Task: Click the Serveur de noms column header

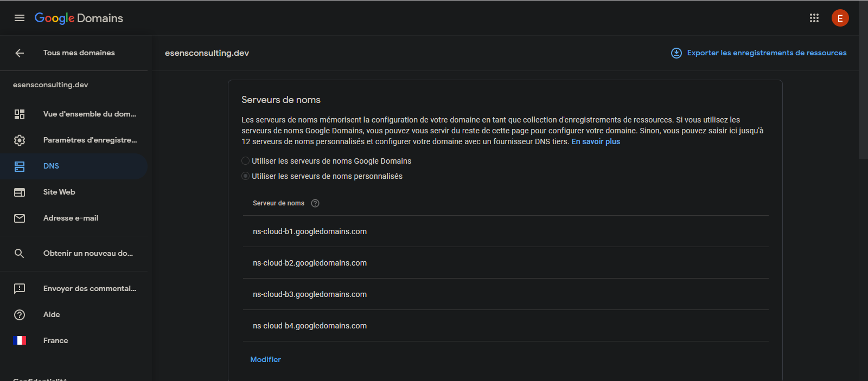Action: 278,203
